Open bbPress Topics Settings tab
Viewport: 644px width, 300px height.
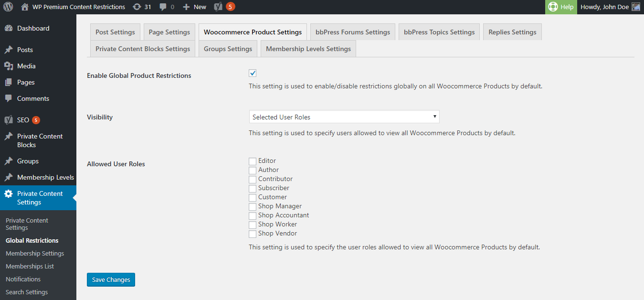point(439,32)
